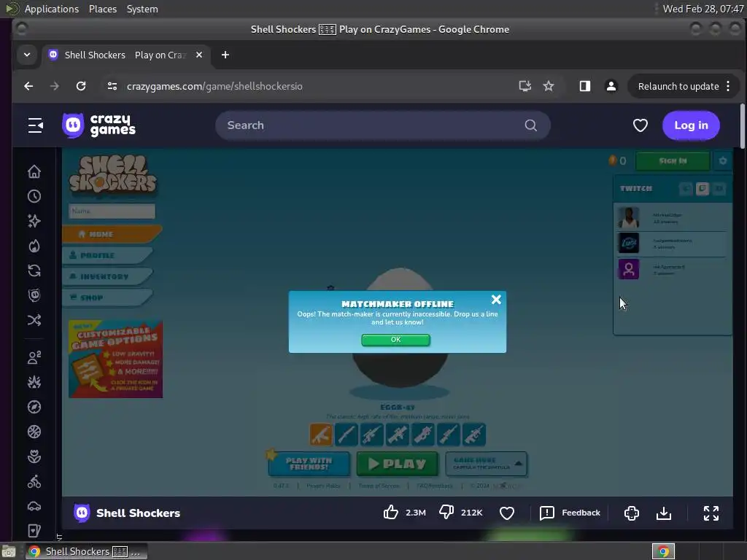Open third Twitch streamer with purple avatar
This screenshot has height=560, width=747.
click(672, 270)
